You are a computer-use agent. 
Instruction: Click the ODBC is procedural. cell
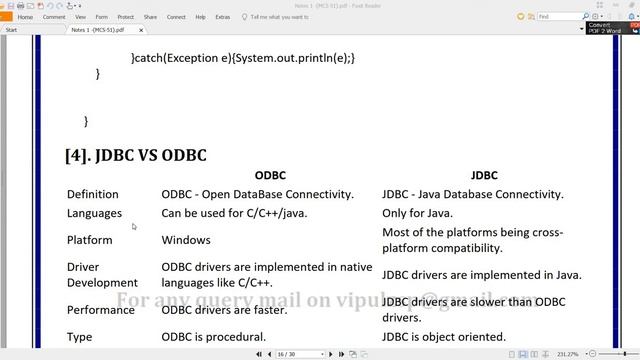coord(213,337)
